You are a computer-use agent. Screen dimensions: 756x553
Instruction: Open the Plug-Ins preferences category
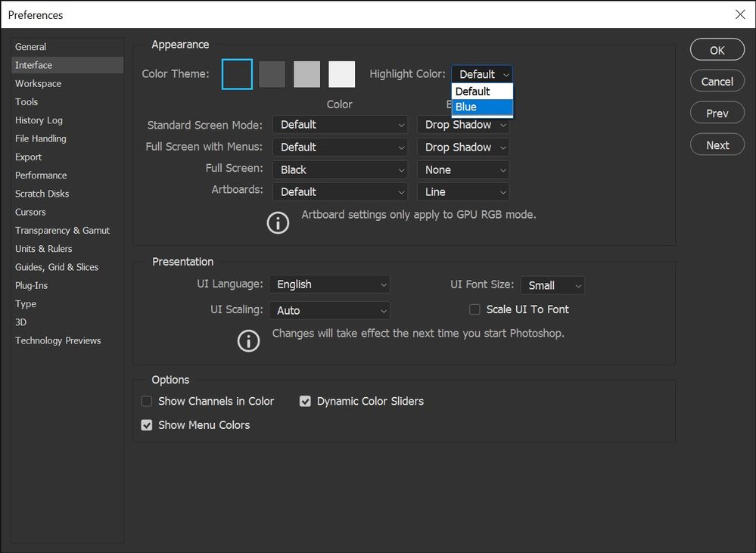[x=67, y=285]
